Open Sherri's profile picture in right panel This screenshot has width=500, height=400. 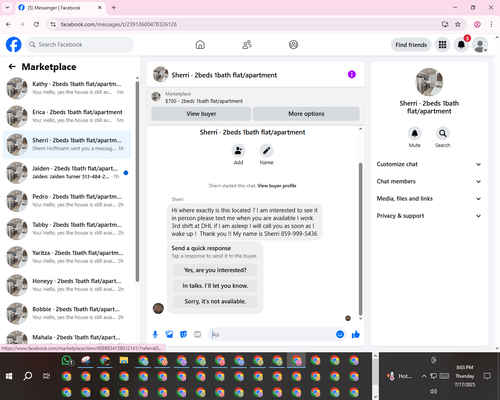pos(429,82)
